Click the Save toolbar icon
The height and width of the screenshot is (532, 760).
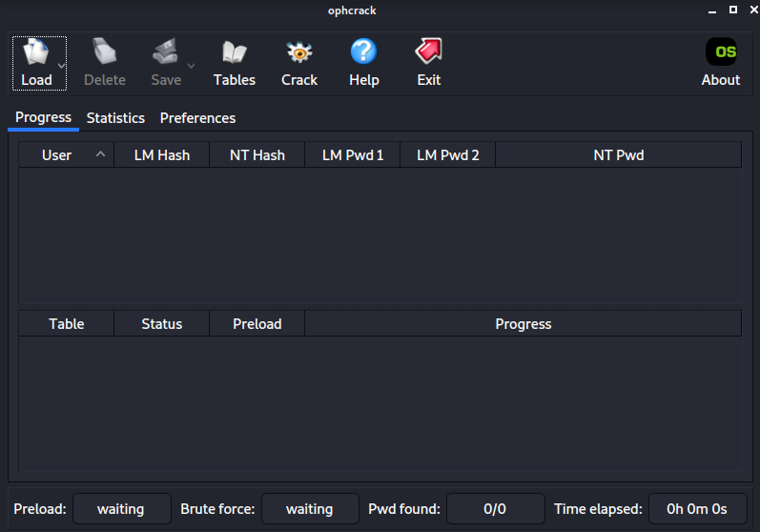pyautogui.click(x=165, y=51)
